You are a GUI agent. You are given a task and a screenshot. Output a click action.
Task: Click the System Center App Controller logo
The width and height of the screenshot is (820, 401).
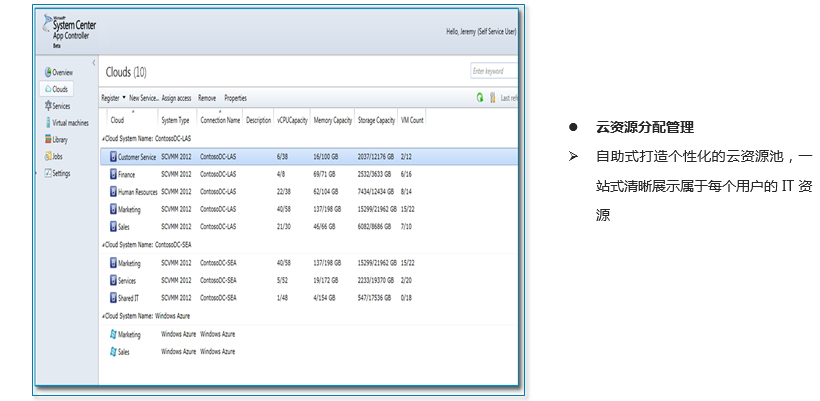pos(70,31)
